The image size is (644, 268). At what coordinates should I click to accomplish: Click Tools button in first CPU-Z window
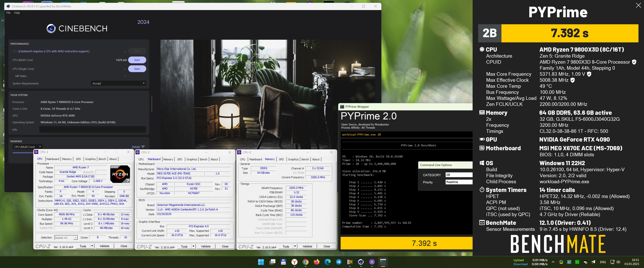(83, 246)
